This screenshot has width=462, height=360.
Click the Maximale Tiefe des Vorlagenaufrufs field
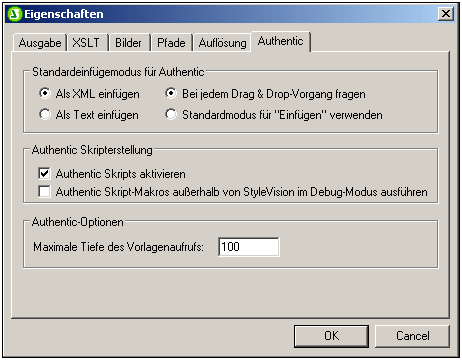(249, 247)
